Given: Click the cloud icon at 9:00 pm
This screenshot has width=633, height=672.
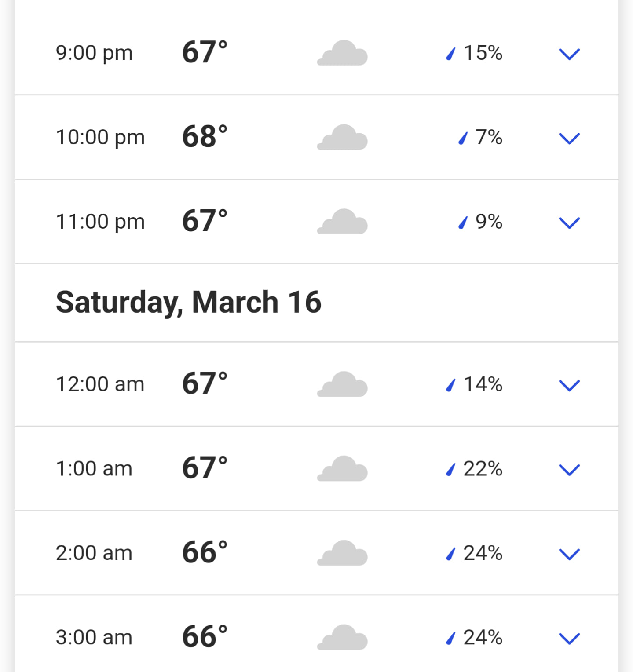Looking at the screenshot, I should click(342, 53).
